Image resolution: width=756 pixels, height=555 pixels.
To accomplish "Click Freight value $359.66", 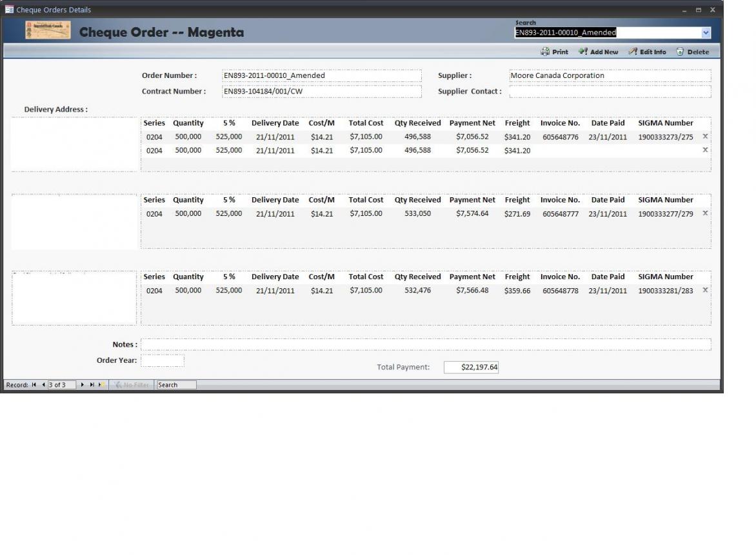I will pos(517,291).
